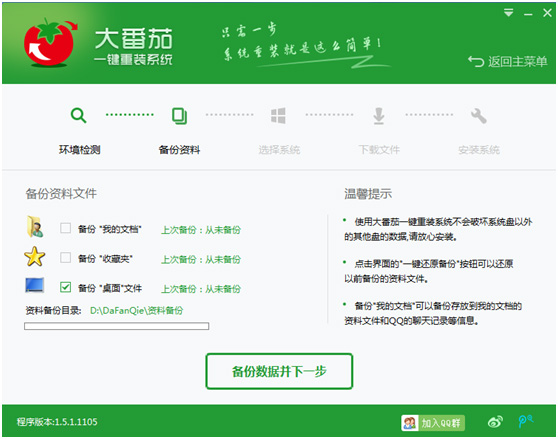Go to the 选择系统 step label
The height and width of the screenshot is (439, 558).
click(279, 150)
